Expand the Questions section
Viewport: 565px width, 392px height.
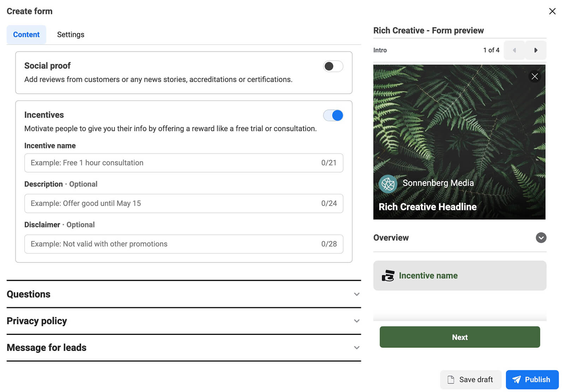[x=184, y=294]
